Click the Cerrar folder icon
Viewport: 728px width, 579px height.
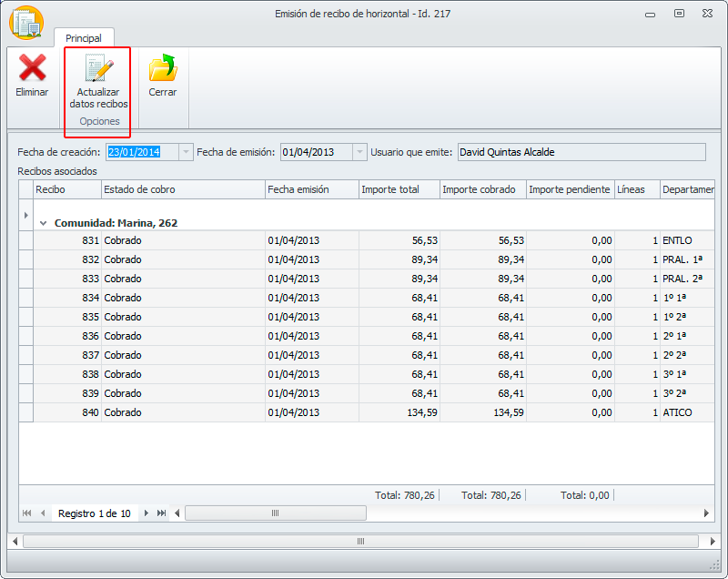(x=162, y=69)
